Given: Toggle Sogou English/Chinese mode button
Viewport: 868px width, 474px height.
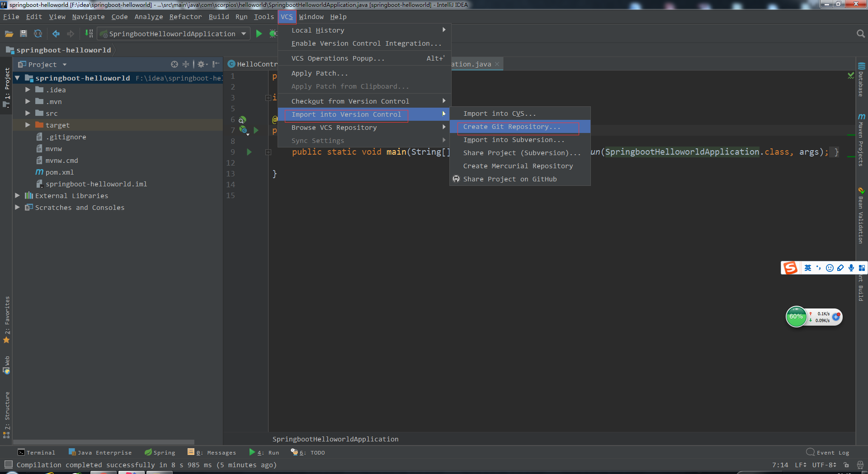Looking at the screenshot, I should [x=808, y=268].
